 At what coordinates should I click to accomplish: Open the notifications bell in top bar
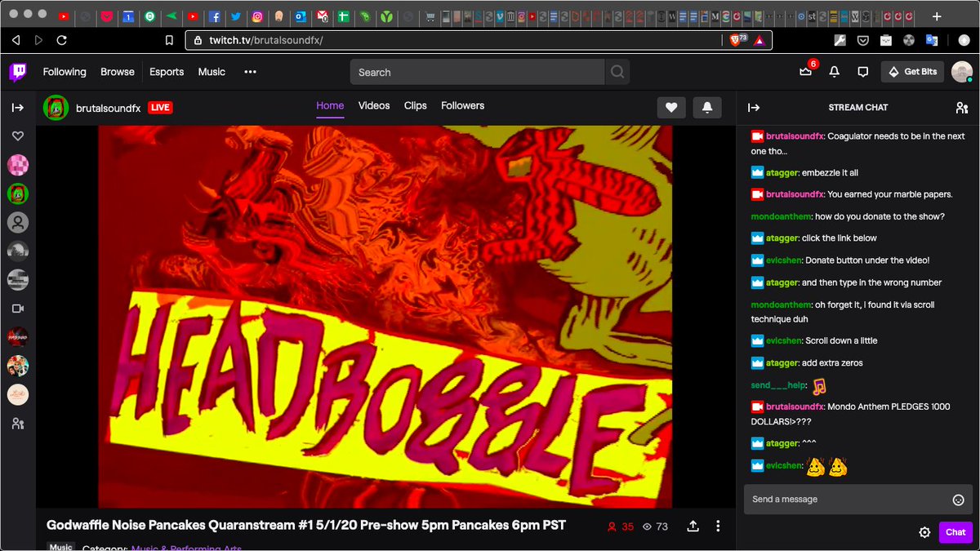click(x=834, y=72)
